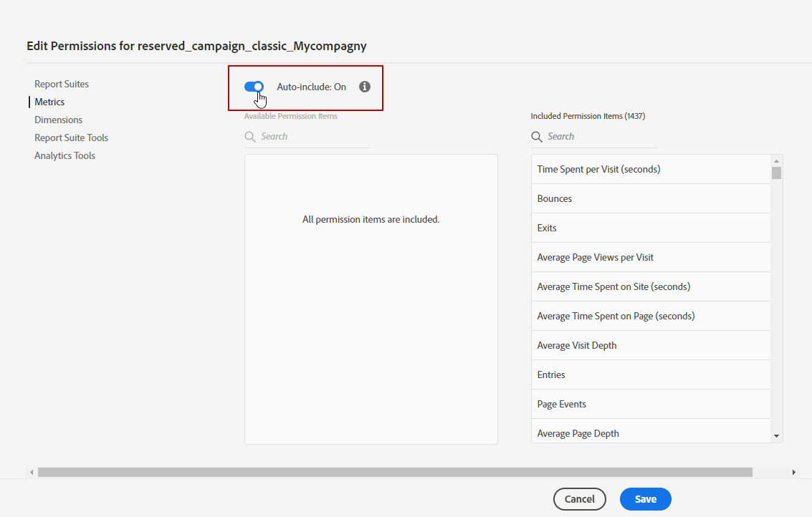Image resolution: width=812 pixels, height=517 pixels.
Task: Save the permission changes
Action: point(645,499)
